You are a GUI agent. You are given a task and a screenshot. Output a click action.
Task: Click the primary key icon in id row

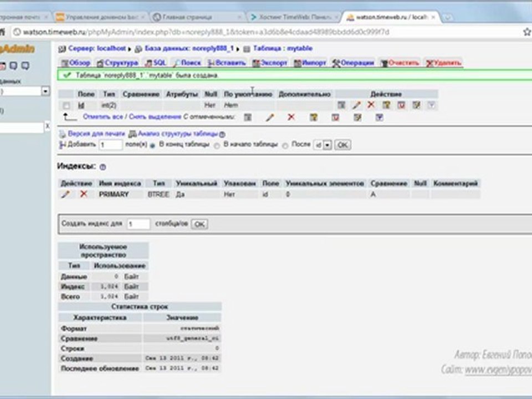386,105
